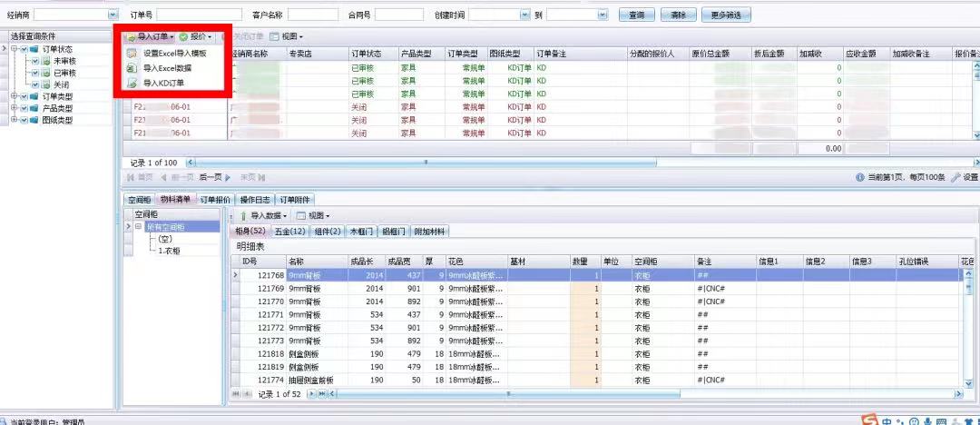Click the 订单号 input field

(x=200, y=14)
